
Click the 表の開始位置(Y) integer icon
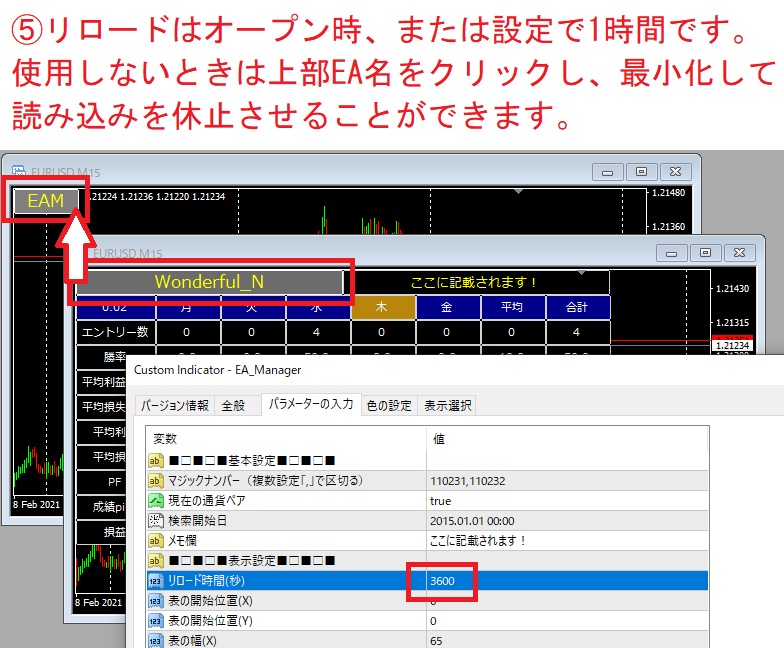pyautogui.click(x=156, y=620)
